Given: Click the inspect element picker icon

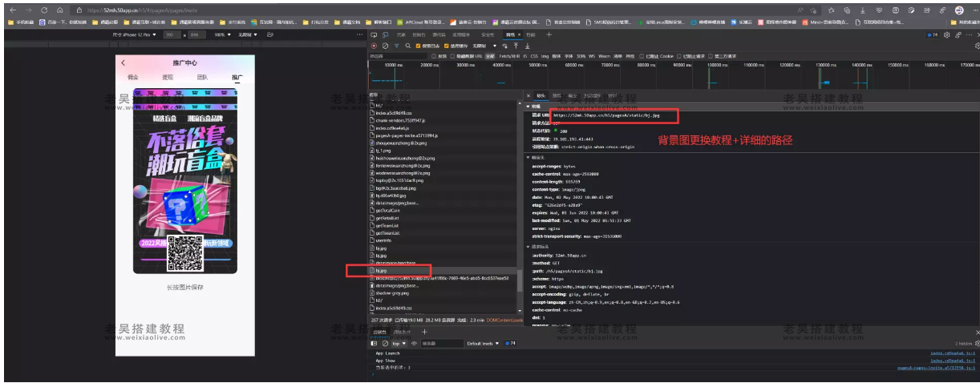Looking at the screenshot, I should coord(375,35).
